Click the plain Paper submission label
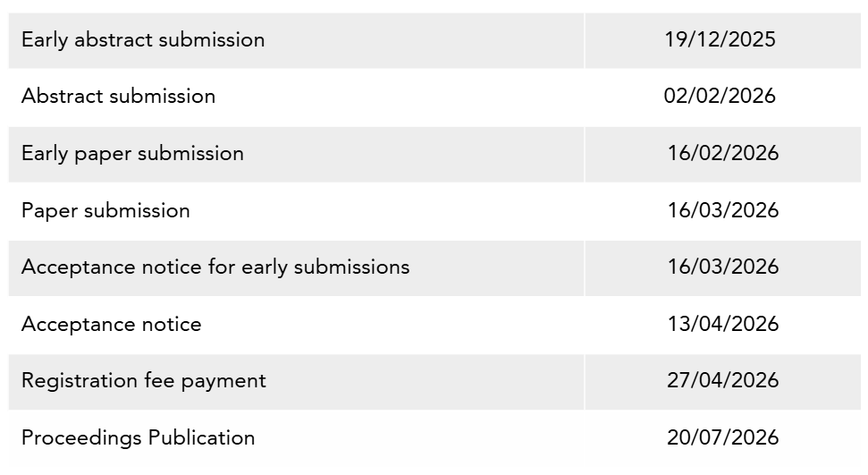The width and height of the screenshot is (868, 475). (105, 211)
